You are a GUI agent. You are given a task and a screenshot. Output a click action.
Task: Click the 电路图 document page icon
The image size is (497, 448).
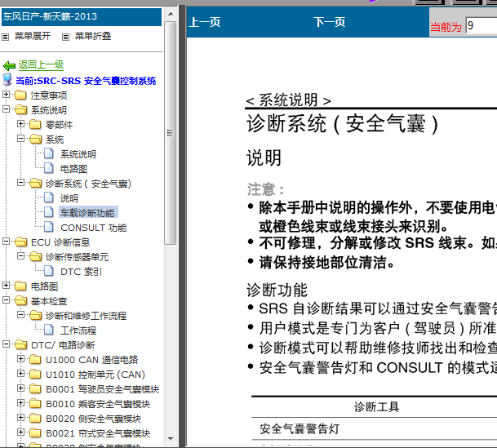click(48, 168)
